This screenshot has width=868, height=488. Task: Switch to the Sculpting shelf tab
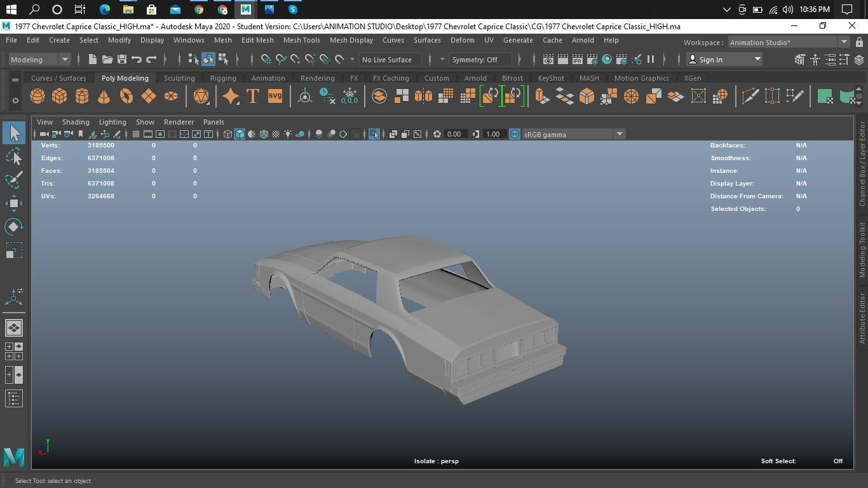tap(179, 78)
